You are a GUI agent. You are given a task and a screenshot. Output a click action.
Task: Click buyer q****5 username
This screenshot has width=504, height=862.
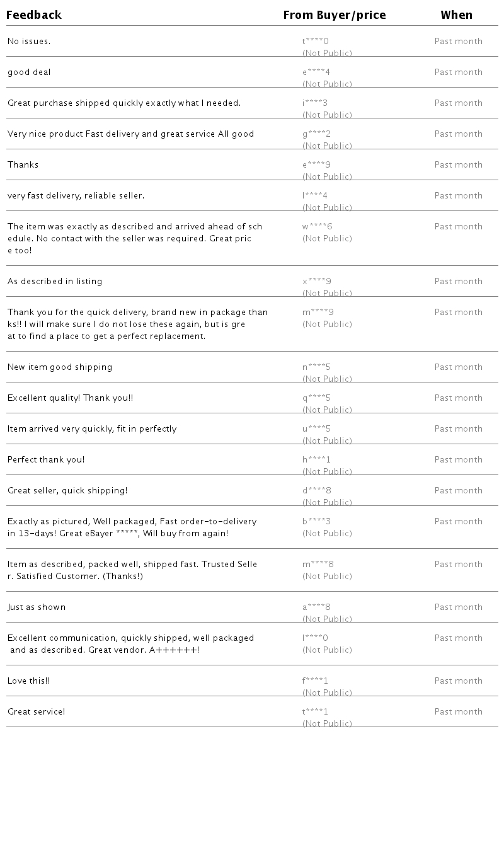(x=316, y=398)
